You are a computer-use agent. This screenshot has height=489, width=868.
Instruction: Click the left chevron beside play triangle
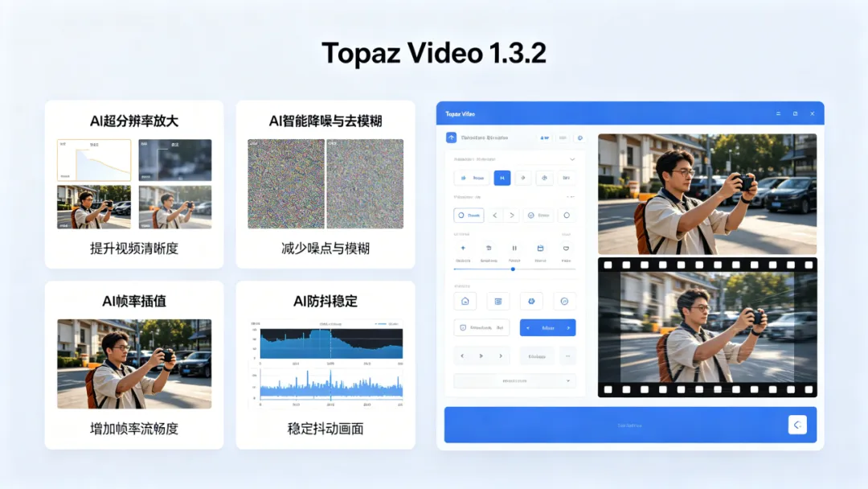point(462,356)
